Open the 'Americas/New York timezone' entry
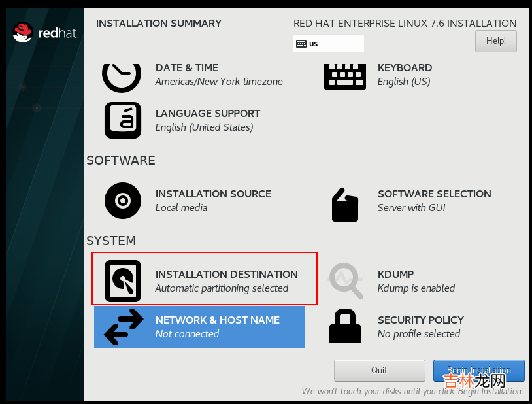This screenshot has height=404, width=532. coord(219,82)
